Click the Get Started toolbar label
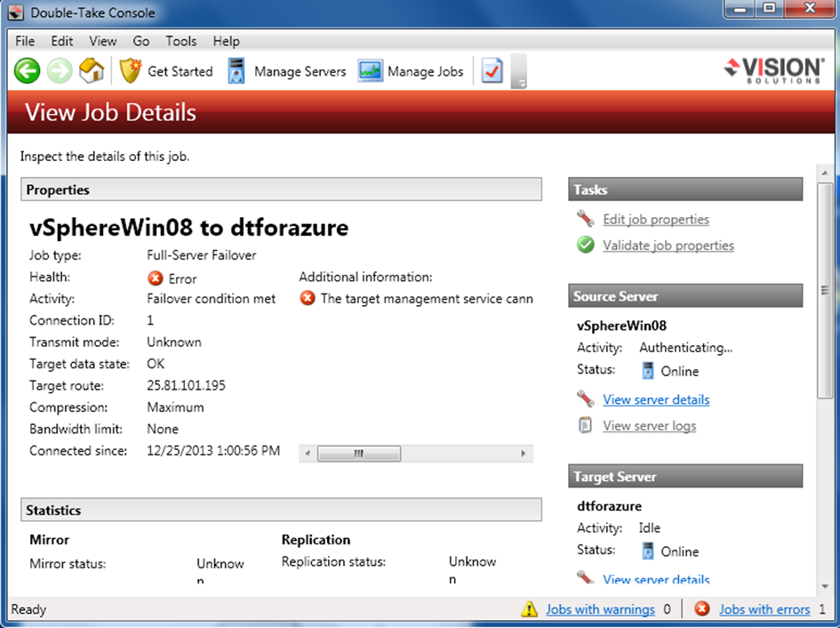Screen dimensions: 840x628 coord(180,71)
